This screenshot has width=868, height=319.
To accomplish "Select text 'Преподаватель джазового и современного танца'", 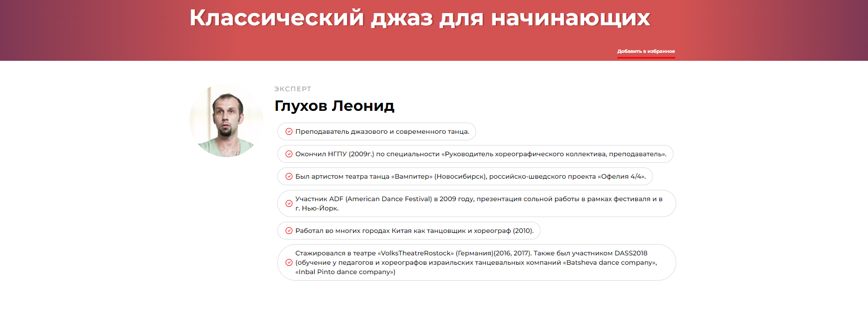I will 382,131.
